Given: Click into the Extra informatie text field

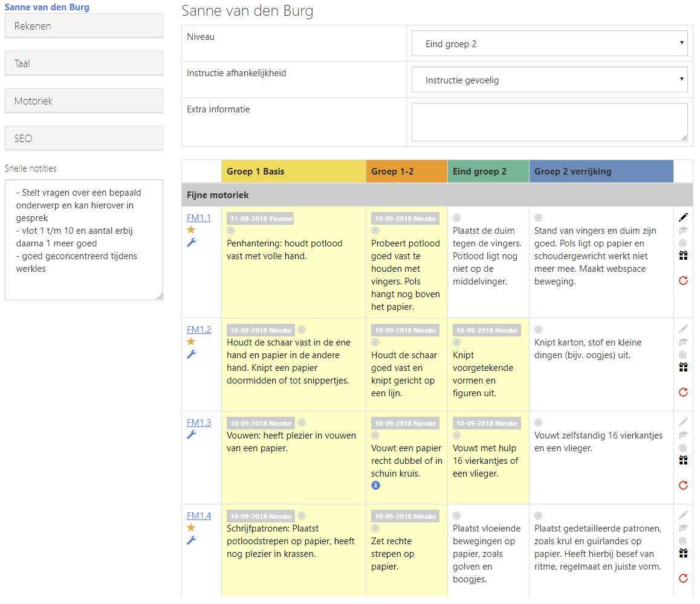Looking at the screenshot, I should click(549, 121).
